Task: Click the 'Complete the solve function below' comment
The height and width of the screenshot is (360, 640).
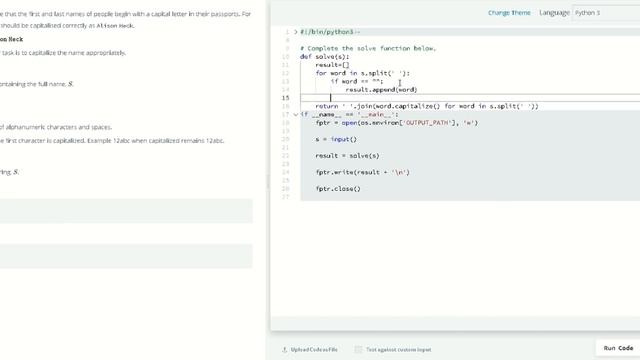Action: pyautogui.click(x=368, y=48)
